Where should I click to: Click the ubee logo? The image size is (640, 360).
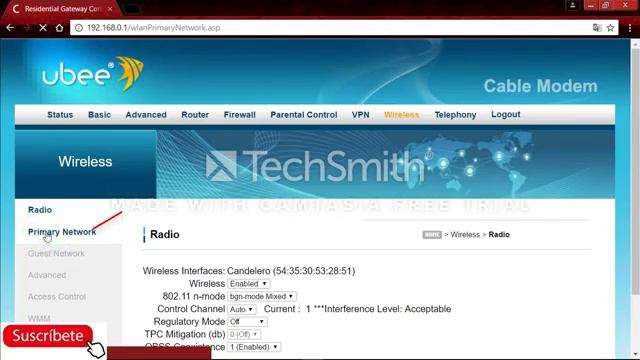click(x=93, y=73)
